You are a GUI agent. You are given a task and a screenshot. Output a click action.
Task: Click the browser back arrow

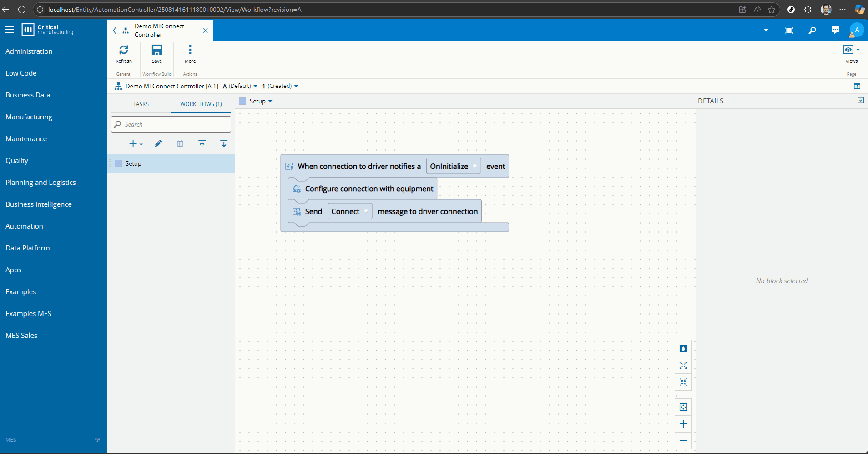(x=5, y=10)
